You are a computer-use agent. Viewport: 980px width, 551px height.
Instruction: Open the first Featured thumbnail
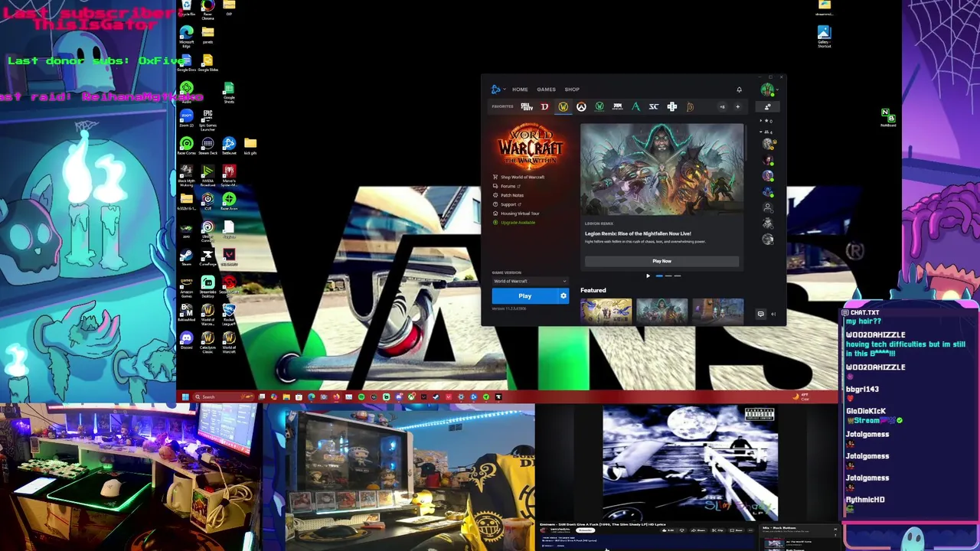coord(606,311)
